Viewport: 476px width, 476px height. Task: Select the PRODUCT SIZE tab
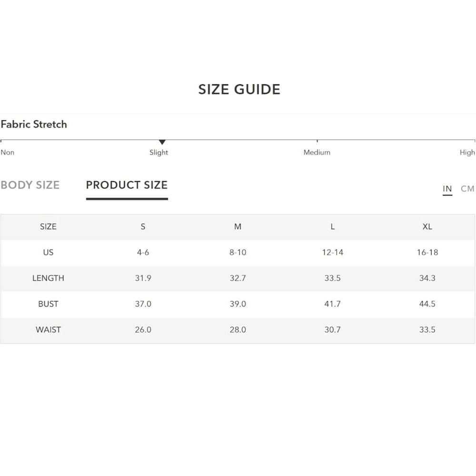127,185
